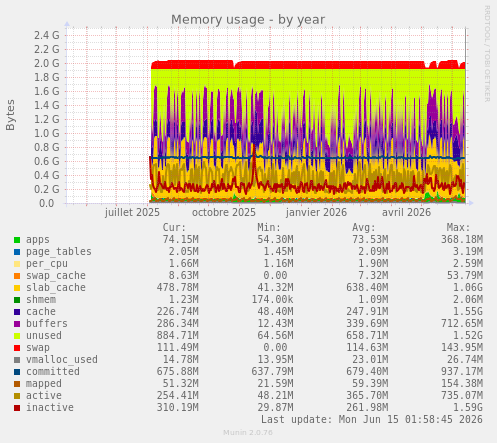Click the dark green shmem legend swatch

click(x=17, y=300)
